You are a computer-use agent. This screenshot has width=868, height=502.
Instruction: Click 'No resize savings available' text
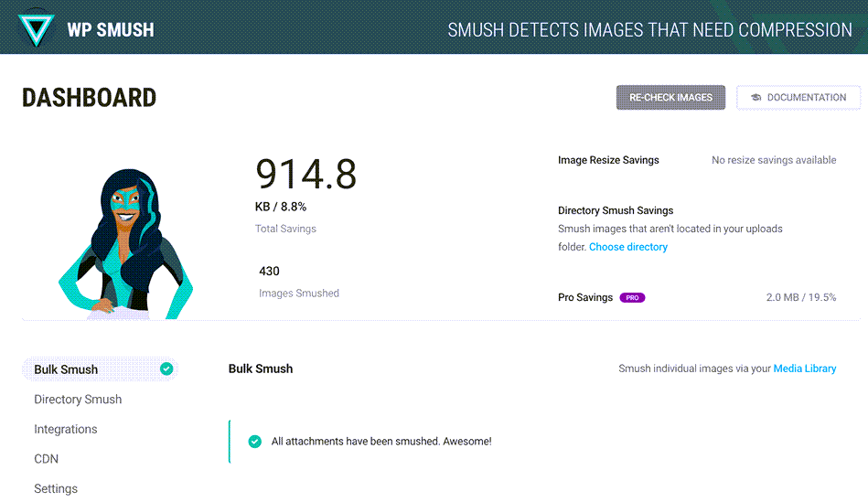click(774, 160)
